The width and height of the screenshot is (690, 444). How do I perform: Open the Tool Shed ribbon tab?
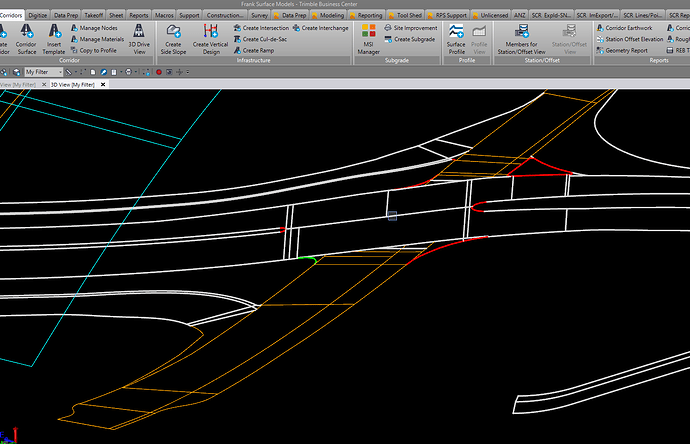[x=405, y=15]
